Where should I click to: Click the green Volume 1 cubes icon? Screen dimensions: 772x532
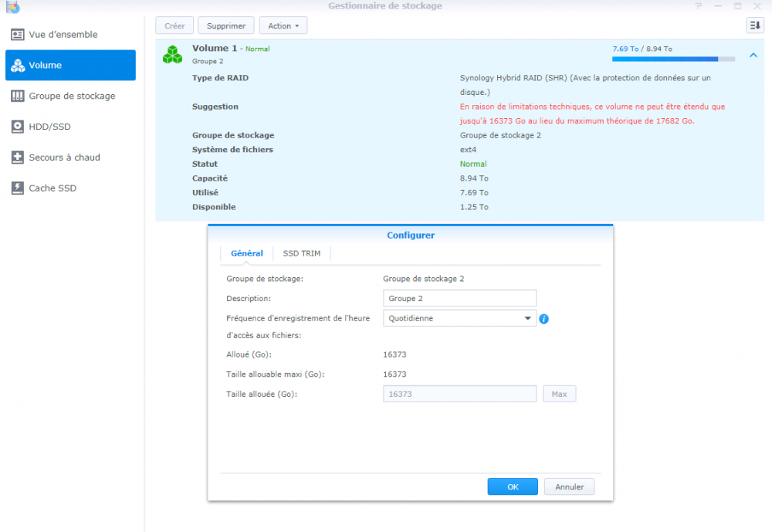172,55
